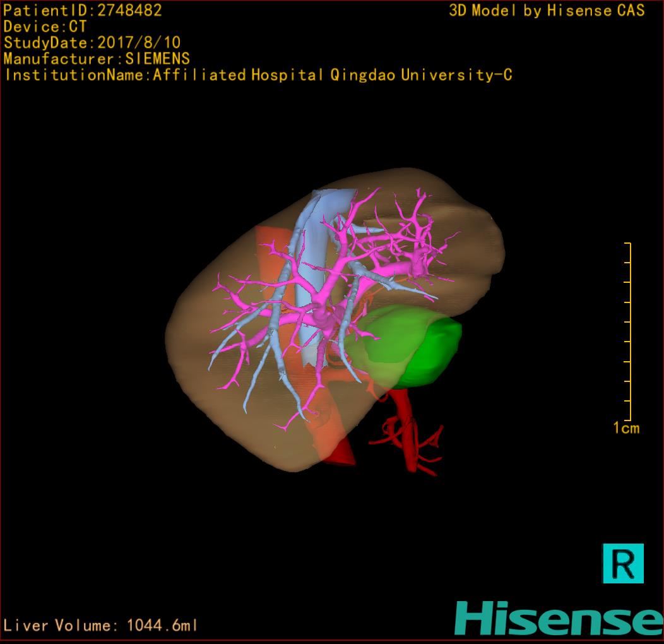This screenshot has height=644, width=664.
Task: Click the 1cm scale label
Action: (x=625, y=429)
